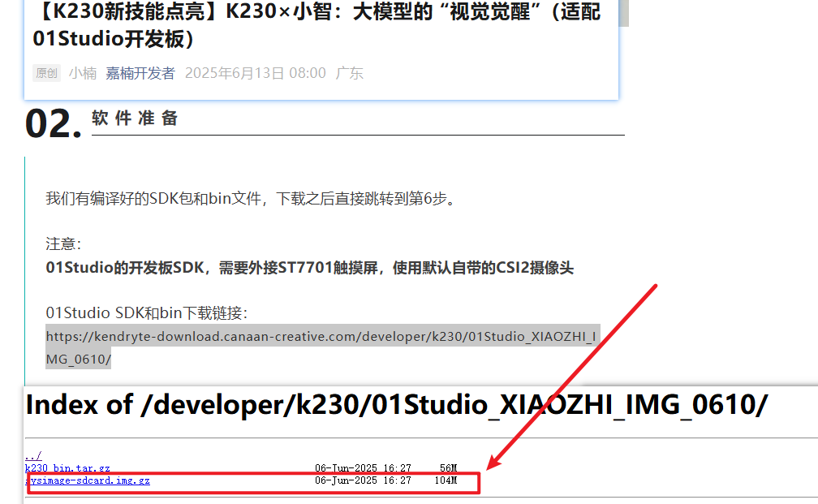The width and height of the screenshot is (818, 504).
Task: Click the 104M file size
Action: tap(446, 480)
